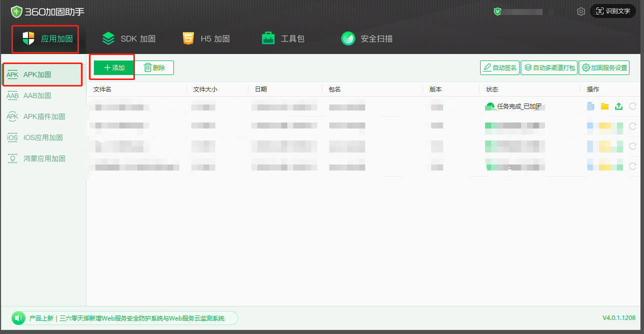
Task: Open 加固服务设置
Action: tap(604, 67)
